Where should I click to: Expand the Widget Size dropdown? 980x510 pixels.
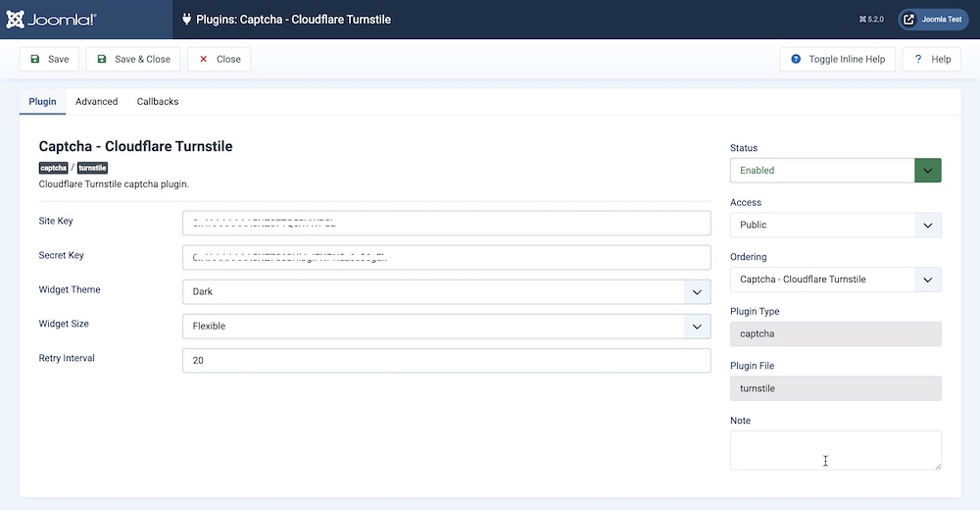pyautogui.click(x=446, y=327)
